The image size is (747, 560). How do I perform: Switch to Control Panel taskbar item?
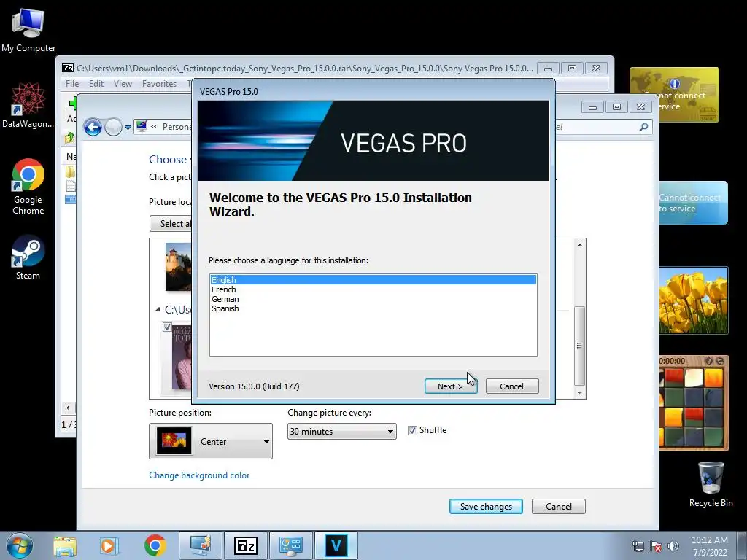[x=291, y=545]
